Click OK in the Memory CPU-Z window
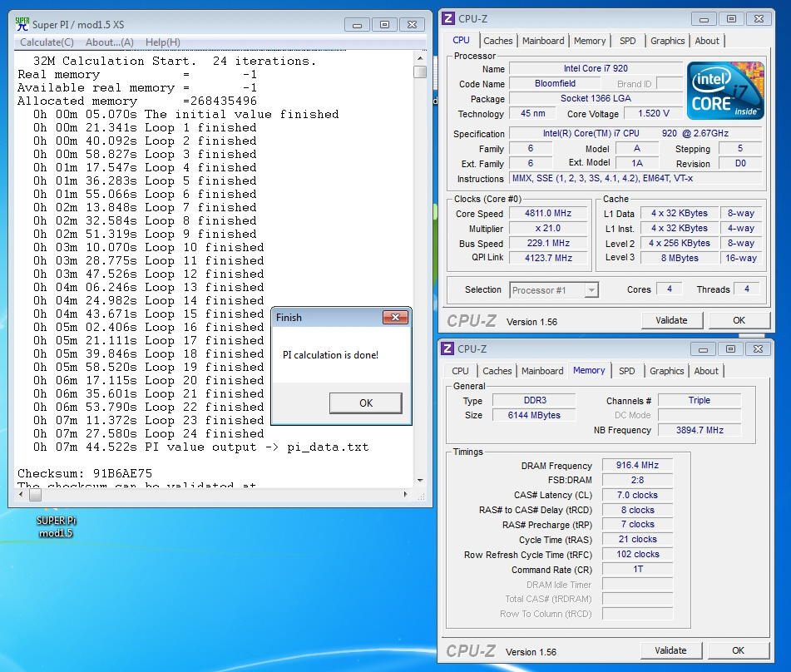 (x=738, y=650)
